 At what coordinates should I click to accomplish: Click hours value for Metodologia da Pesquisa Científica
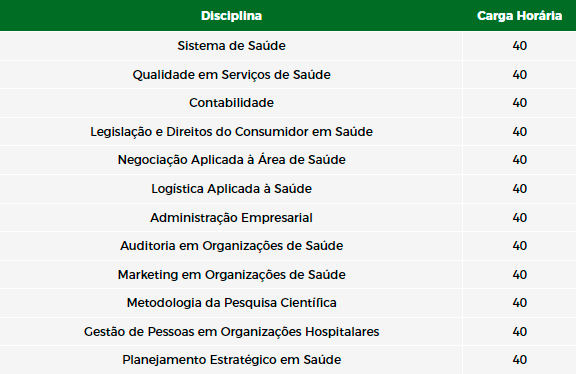519,303
